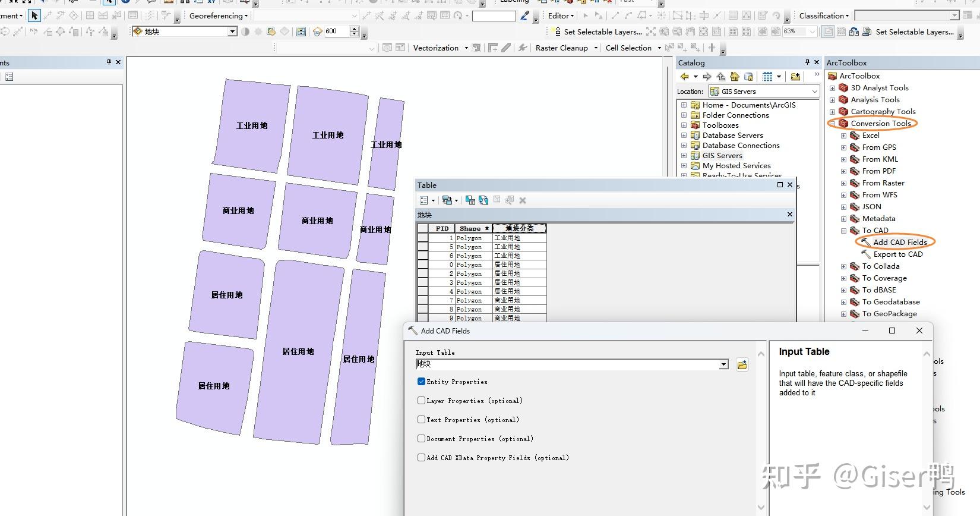980x516 pixels.
Task: Open the 63% zoom percentage dropdown
Action: tap(812, 32)
